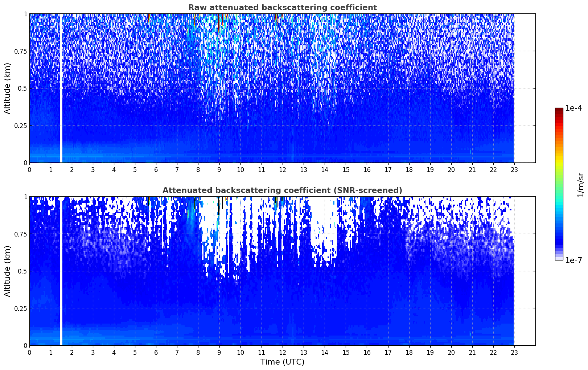
Task: Click the "Attenuated backscattering coefficient (SNR-screened)" title
Action: click(282, 190)
